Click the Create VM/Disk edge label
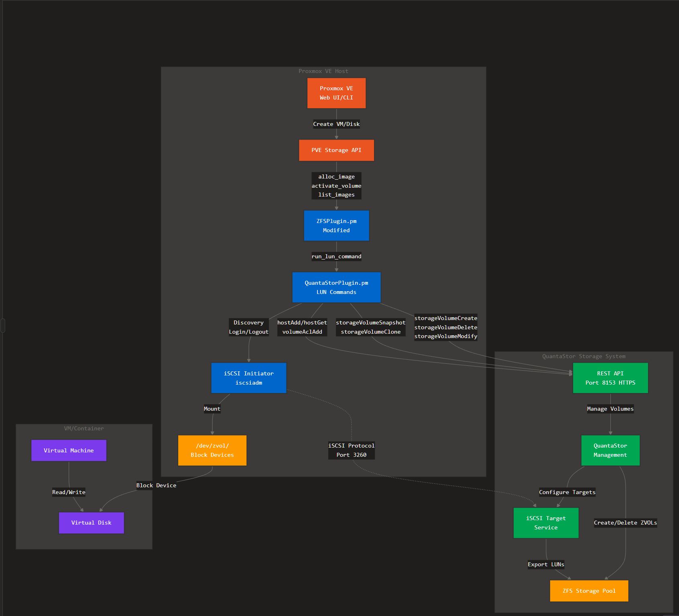 coord(336,124)
